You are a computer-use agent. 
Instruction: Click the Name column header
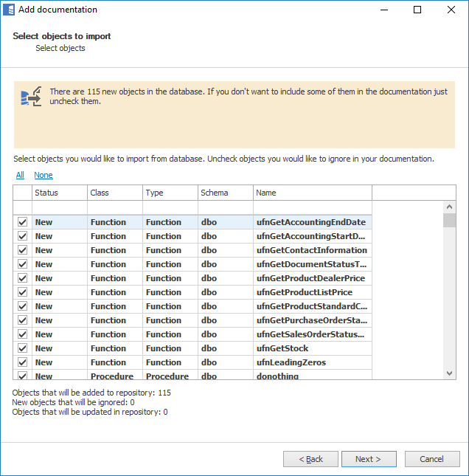pos(312,193)
